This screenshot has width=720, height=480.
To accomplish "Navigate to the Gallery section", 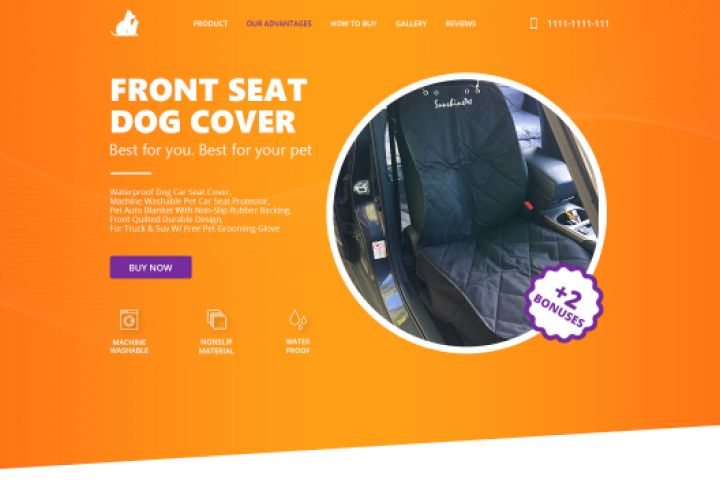I will click(411, 23).
